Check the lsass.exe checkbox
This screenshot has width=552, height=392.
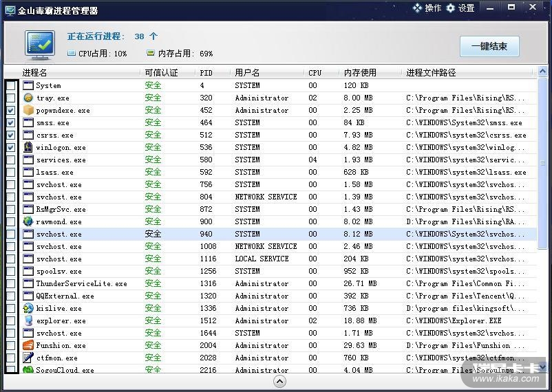pos(11,172)
